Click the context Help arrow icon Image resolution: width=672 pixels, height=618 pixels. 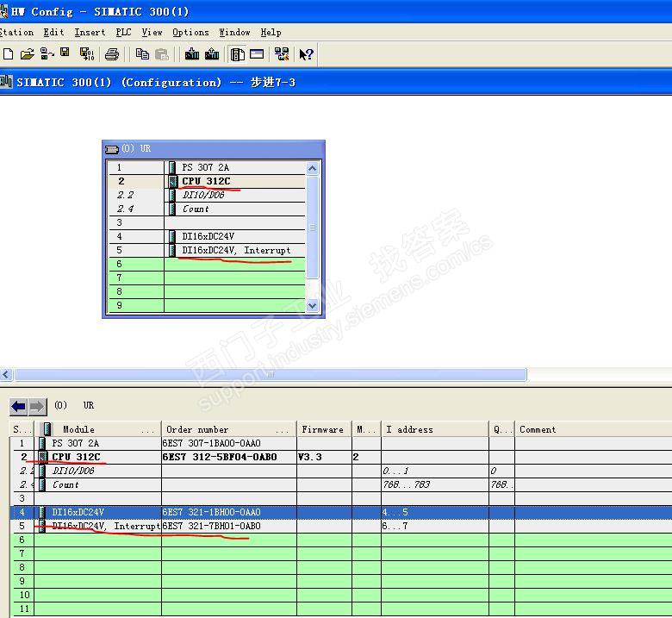click(306, 54)
